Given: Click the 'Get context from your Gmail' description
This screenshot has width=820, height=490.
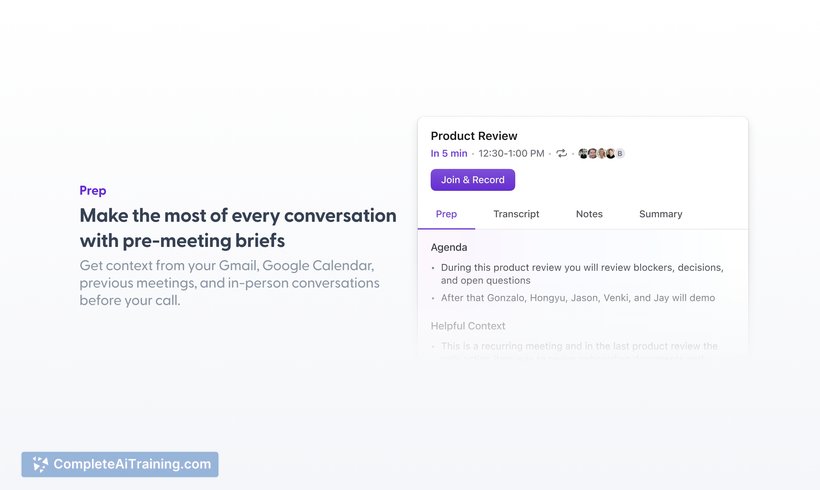Looking at the screenshot, I should tap(230, 283).
